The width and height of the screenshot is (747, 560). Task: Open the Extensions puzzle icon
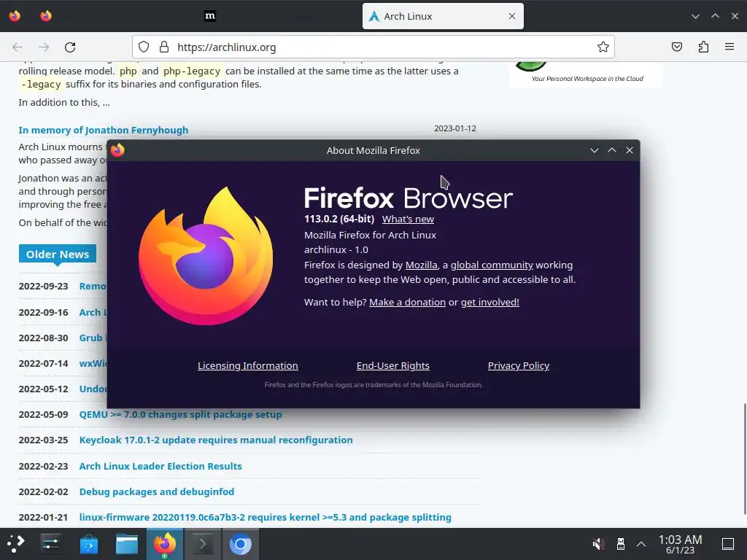703,47
